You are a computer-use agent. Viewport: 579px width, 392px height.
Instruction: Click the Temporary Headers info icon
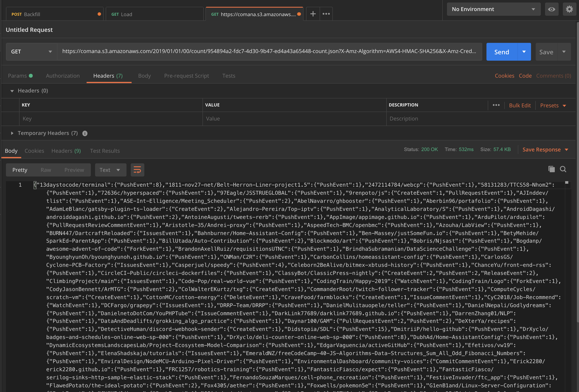(x=85, y=133)
